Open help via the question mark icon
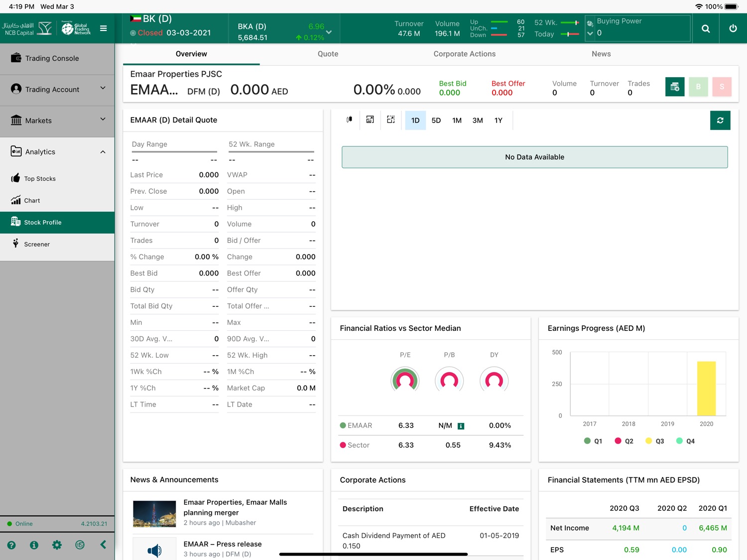This screenshot has height=560, width=747. [x=11, y=545]
